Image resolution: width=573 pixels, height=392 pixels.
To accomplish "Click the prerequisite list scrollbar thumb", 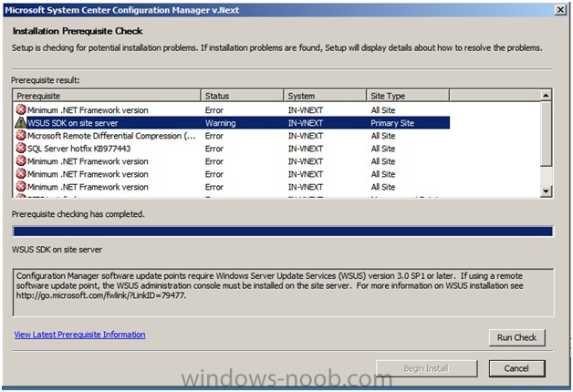I will point(546,133).
